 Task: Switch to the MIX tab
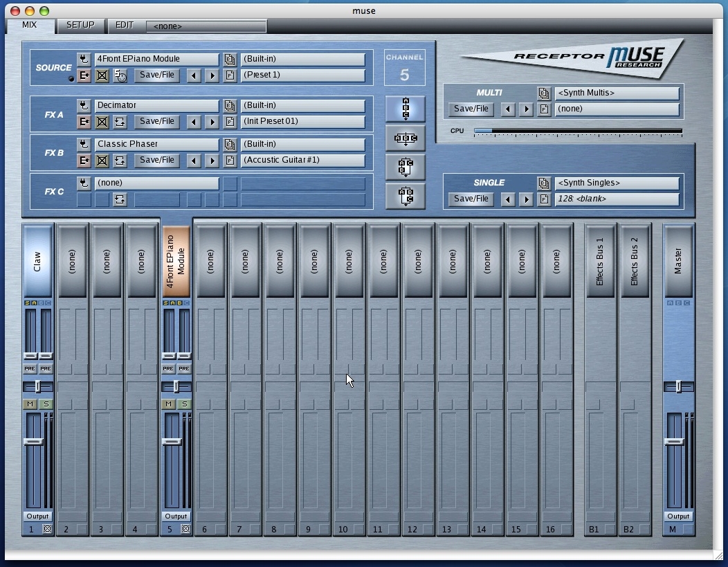point(30,25)
